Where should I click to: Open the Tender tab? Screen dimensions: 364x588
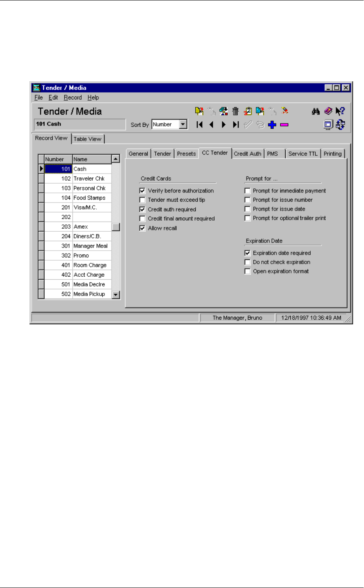(162, 154)
